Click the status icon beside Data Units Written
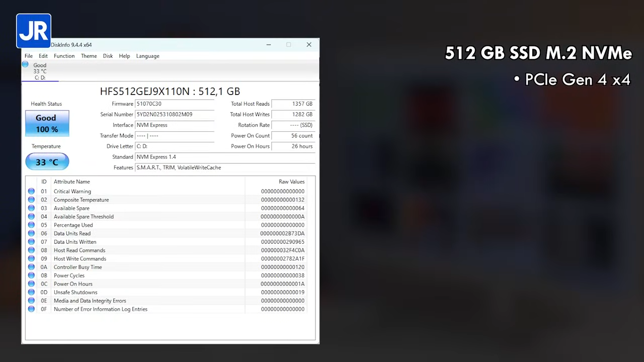This screenshot has width=644, height=362. tap(31, 242)
